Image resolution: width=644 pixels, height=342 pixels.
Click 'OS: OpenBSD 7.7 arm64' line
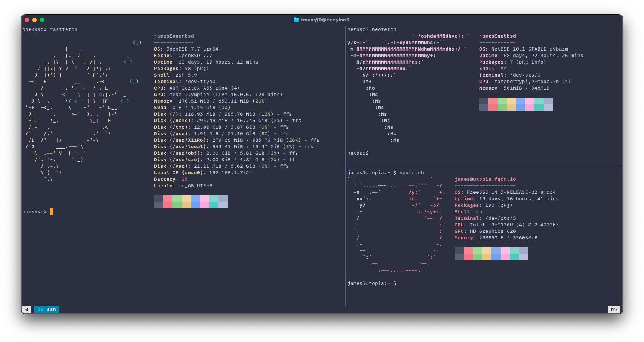[186, 49]
